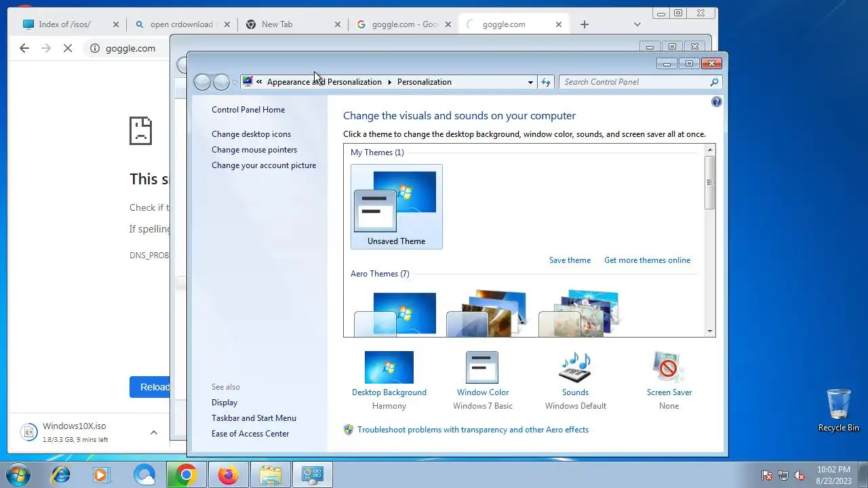Select the first Aero theme Windows 7 thumbnail
The height and width of the screenshot is (488, 868).
click(x=397, y=314)
